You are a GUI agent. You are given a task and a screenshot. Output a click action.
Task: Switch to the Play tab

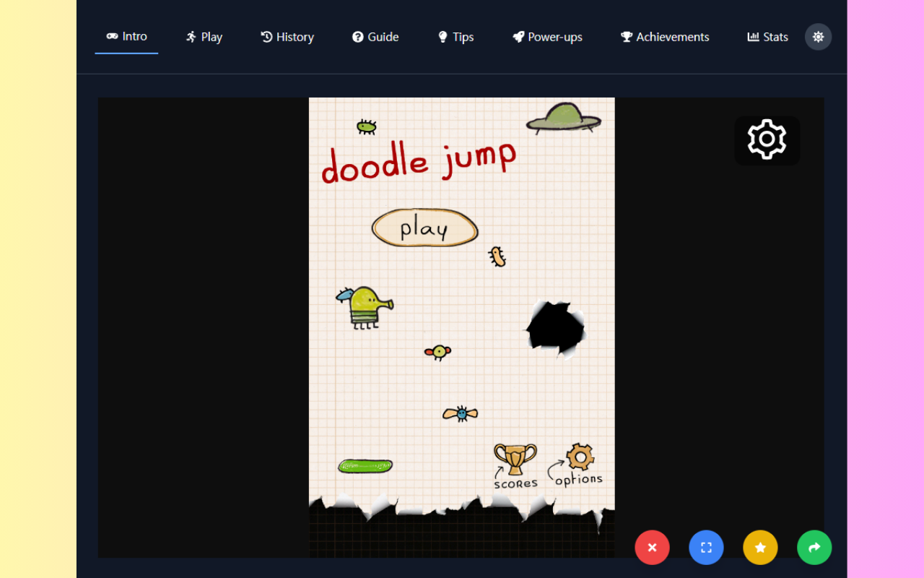(204, 36)
